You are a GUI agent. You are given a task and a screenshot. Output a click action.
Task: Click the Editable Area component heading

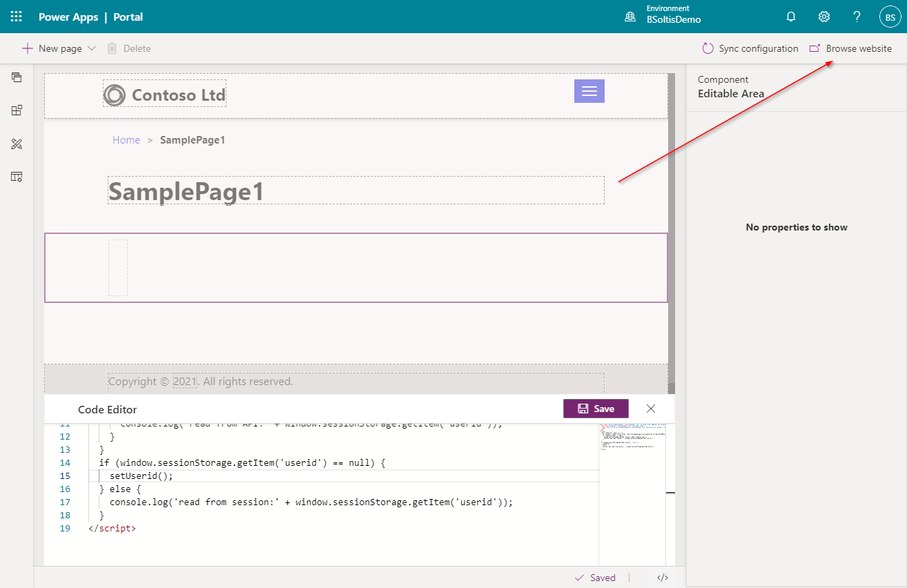tap(731, 93)
